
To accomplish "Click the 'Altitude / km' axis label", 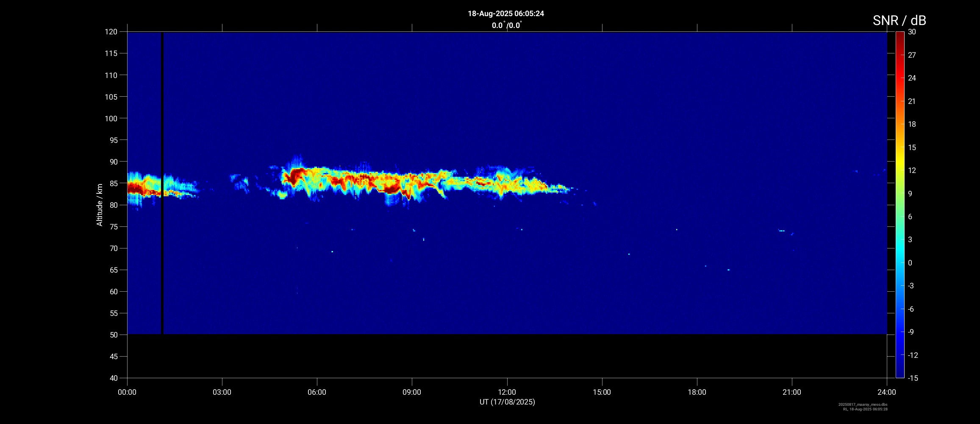I will tap(100, 205).
